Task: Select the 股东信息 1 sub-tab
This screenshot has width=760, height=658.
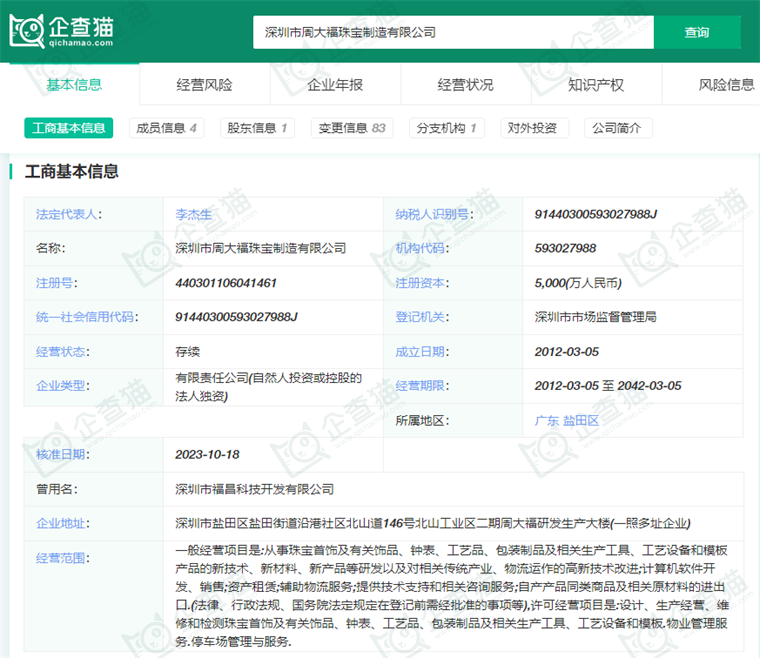Action: click(257, 128)
